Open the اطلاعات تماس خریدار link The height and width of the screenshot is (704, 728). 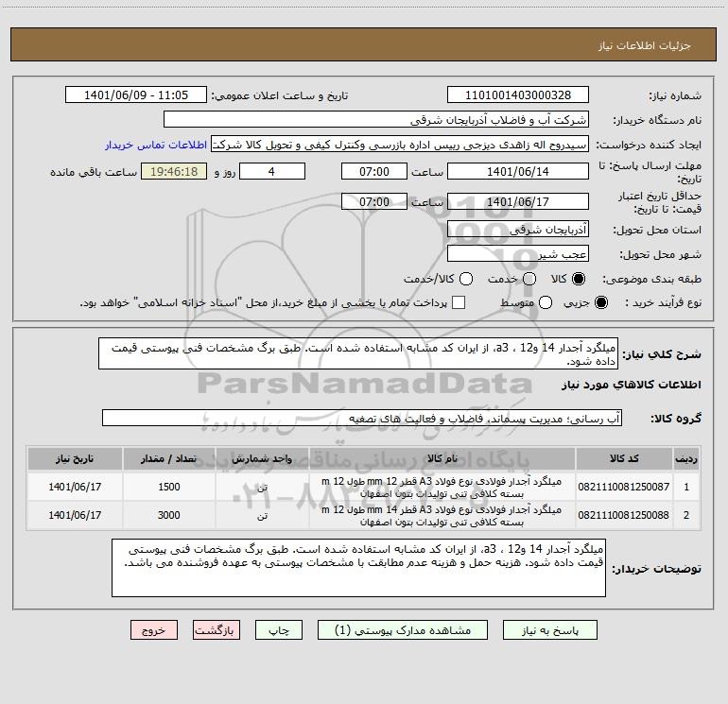(x=156, y=145)
